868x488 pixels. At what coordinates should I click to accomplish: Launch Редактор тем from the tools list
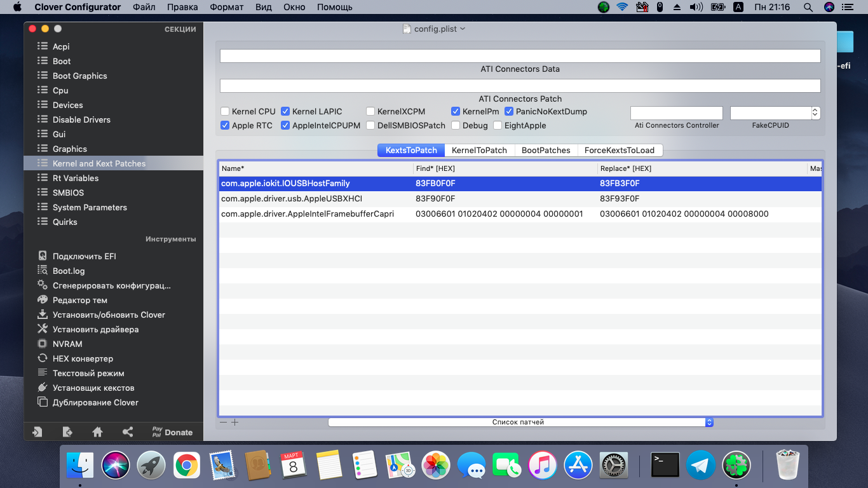click(79, 300)
